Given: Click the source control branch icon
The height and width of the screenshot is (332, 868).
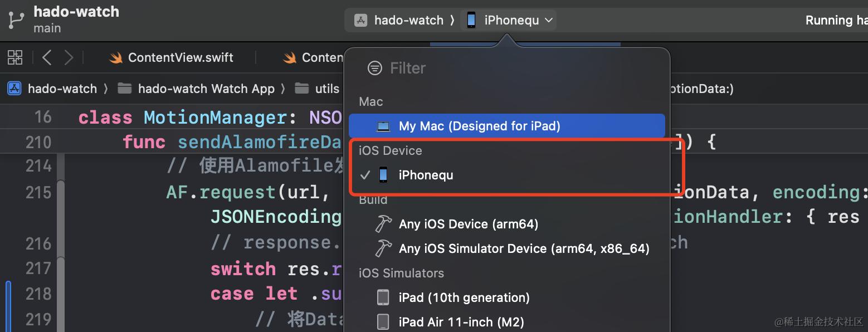Looking at the screenshot, I should (16, 20).
